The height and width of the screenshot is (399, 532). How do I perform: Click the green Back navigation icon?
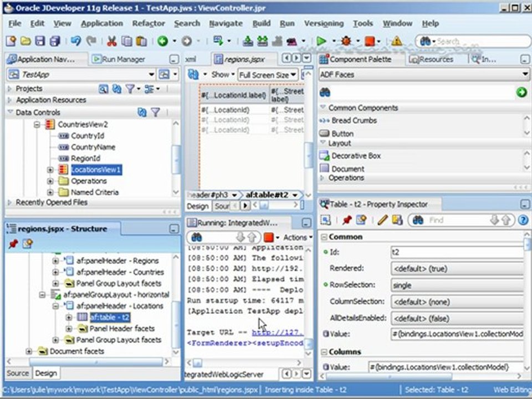(162, 41)
